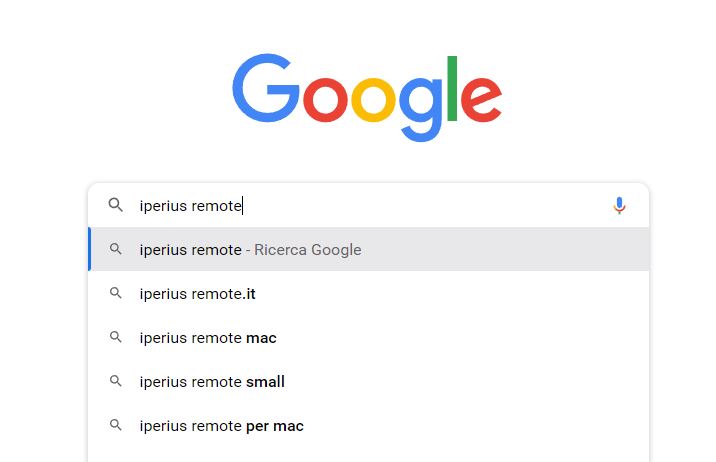The width and height of the screenshot is (716, 462).
Task: Click the microphone voice search icon
Action: [619, 205]
